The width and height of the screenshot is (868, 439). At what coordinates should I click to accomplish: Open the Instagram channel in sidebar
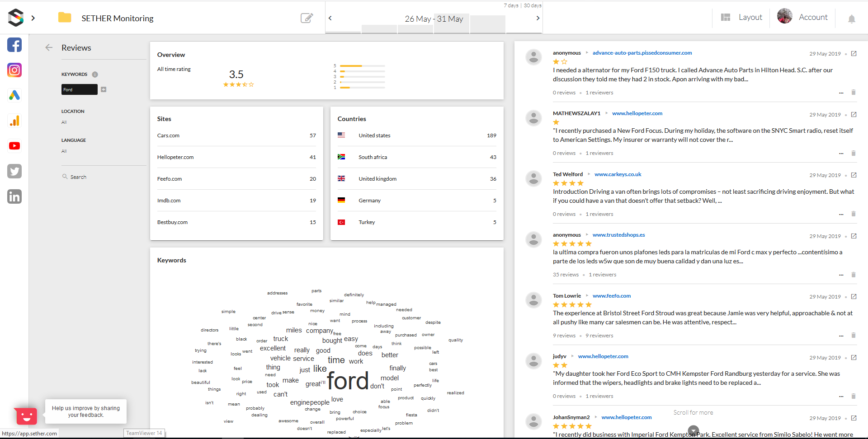(x=14, y=70)
